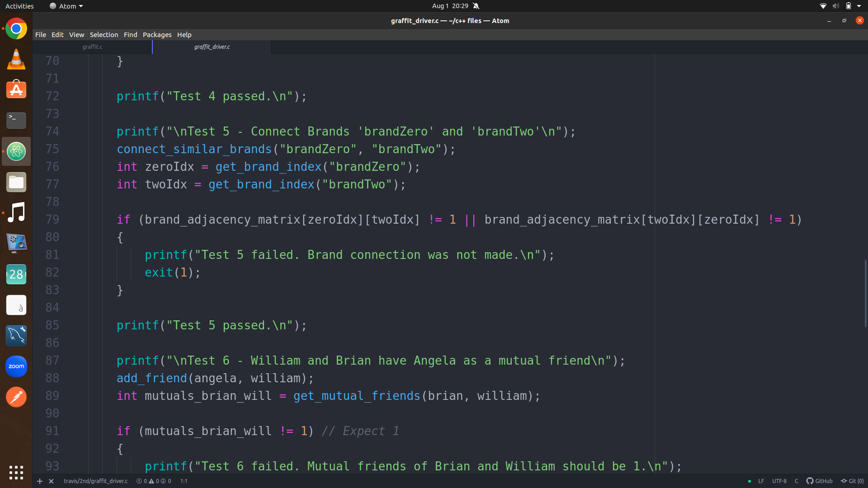Open Zoom from the dock
868x488 pixels.
click(x=16, y=366)
